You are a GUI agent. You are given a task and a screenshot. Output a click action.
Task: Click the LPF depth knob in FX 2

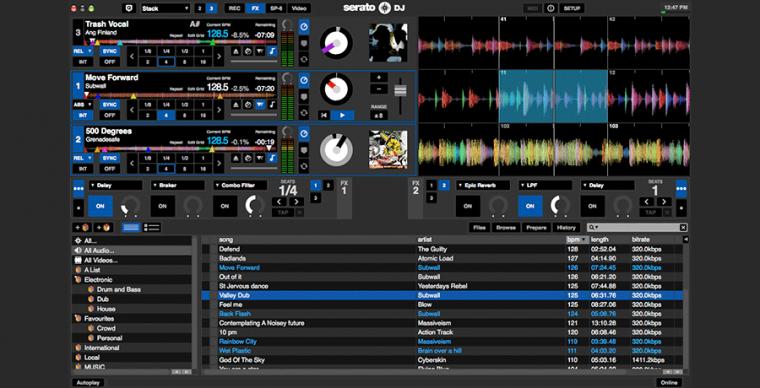point(560,205)
